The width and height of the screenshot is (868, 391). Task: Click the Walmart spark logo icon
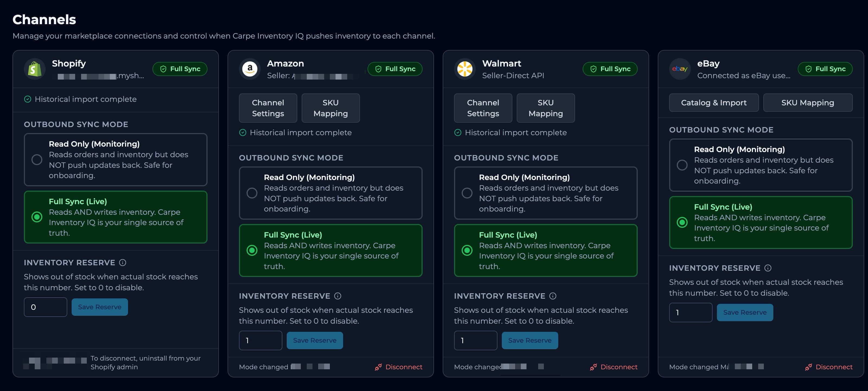tap(465, 69)
